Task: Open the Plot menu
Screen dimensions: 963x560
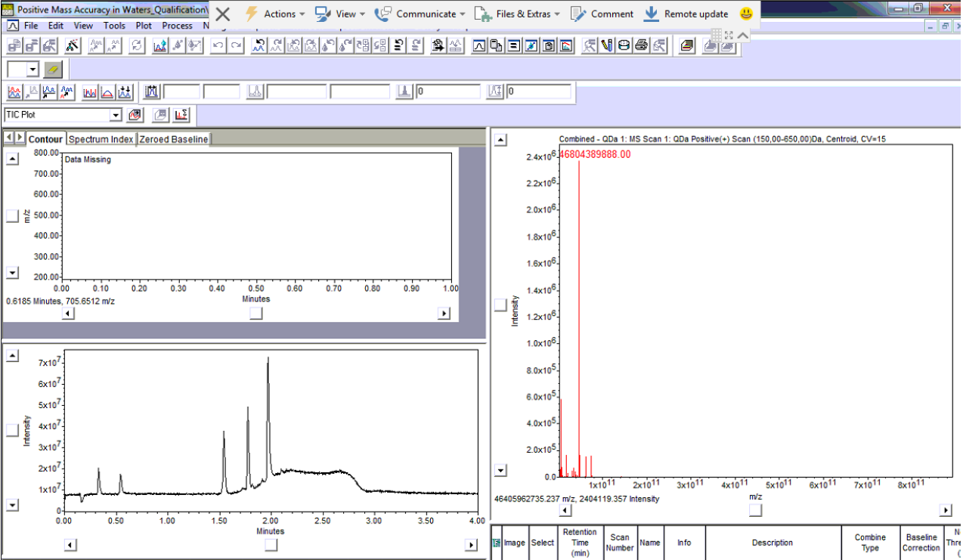Action: [x=144, y=25]
